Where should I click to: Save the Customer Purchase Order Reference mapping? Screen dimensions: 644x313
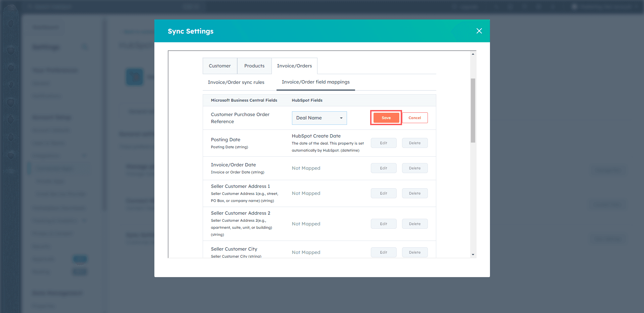(x=386, y=118)
